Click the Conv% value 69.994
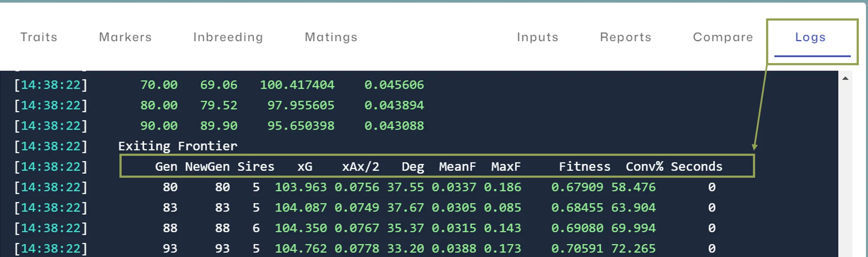 point(633,228)
